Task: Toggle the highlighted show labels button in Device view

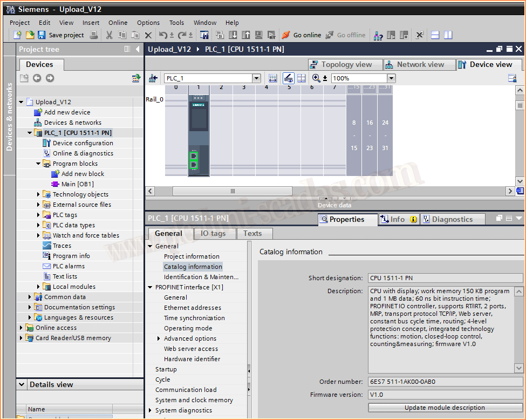Action: [289, 78]
